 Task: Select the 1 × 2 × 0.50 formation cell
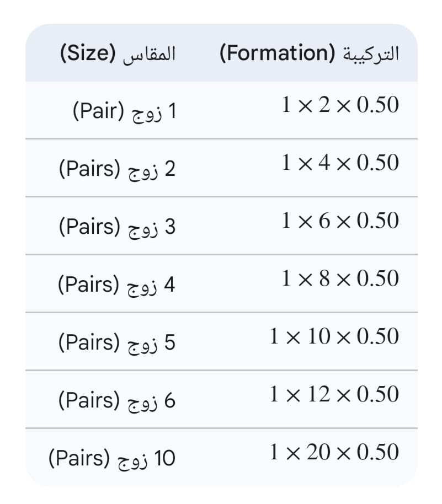[x=340, y=105]
